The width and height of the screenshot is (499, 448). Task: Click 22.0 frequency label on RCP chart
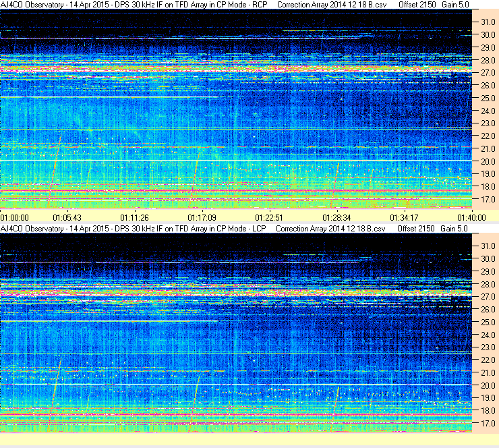[488, 136]
